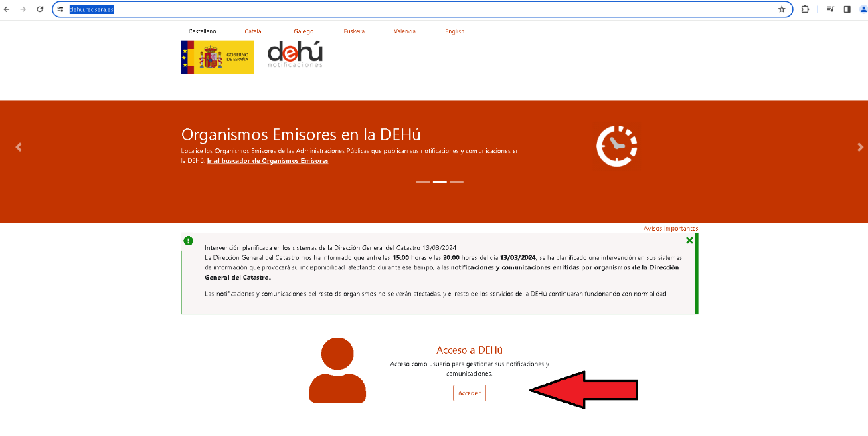
Task: Show next carousel slide with right arrow
Action: point(860,147)
